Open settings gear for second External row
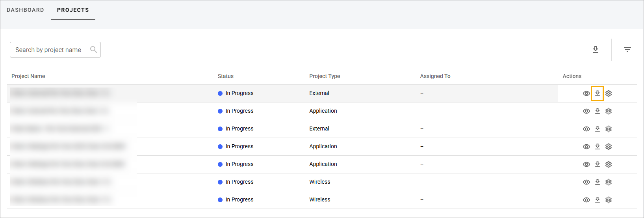 coord(609,129)
